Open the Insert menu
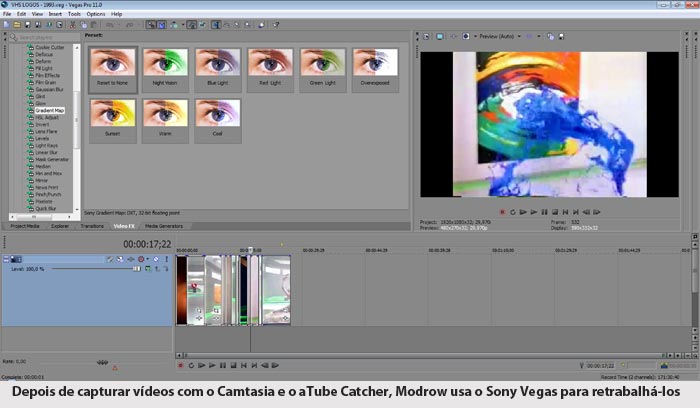This screenshot has width=700, height=408. [55, 14]
